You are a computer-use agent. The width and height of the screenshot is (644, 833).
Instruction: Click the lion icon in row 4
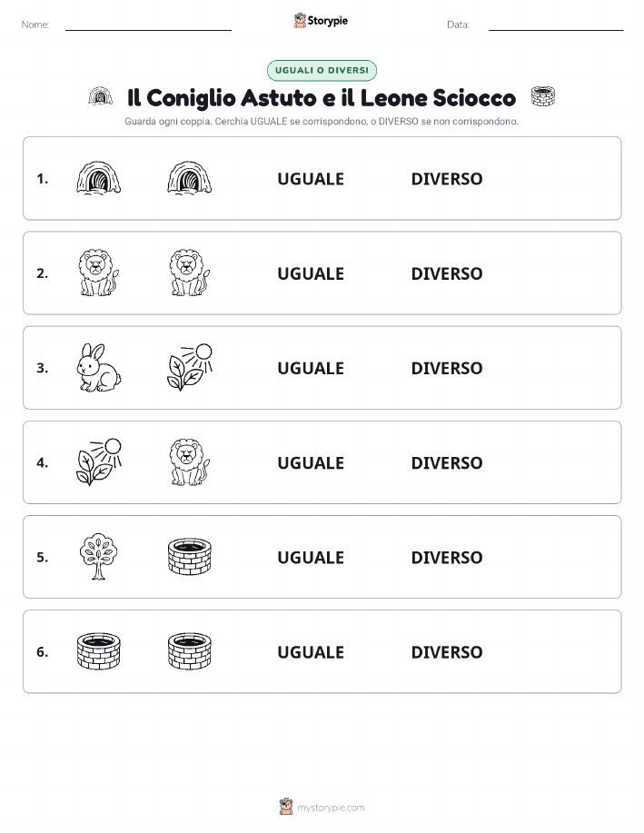click(190, 462)
